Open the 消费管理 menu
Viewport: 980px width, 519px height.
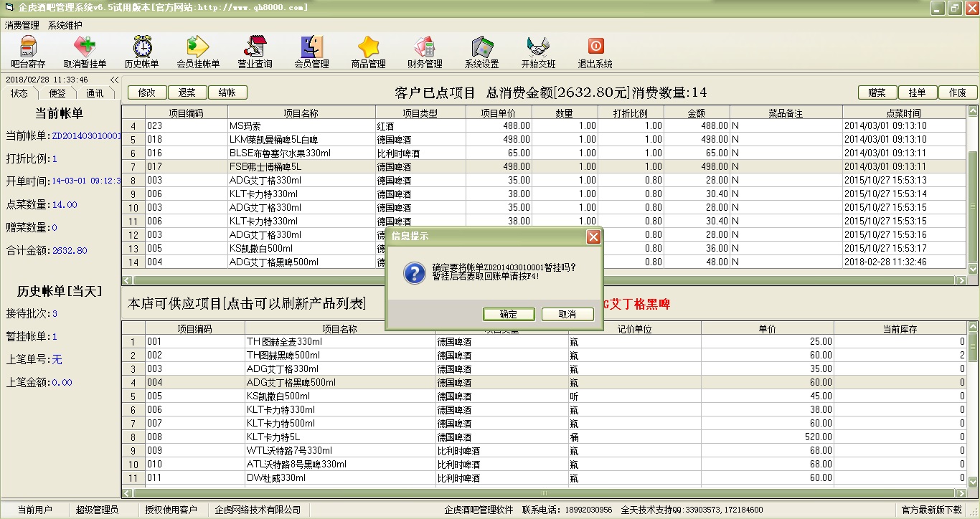tap(22, 25)
